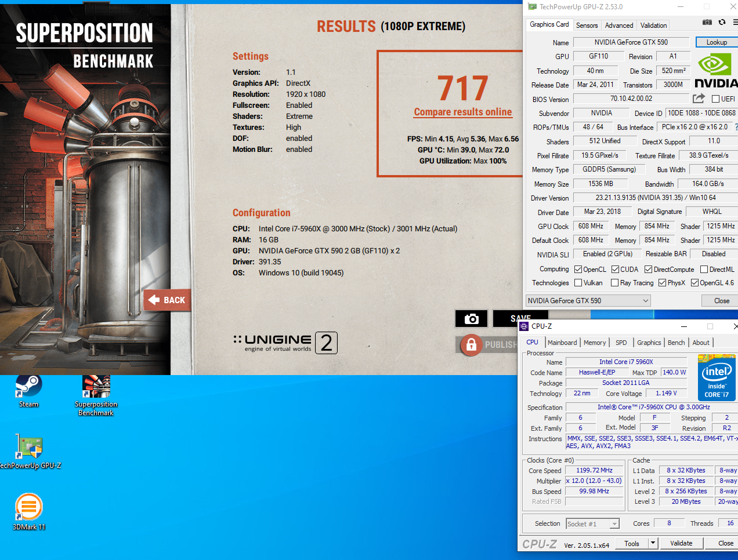Click the Bus Interface question mark icon

(x=736, y=127)
